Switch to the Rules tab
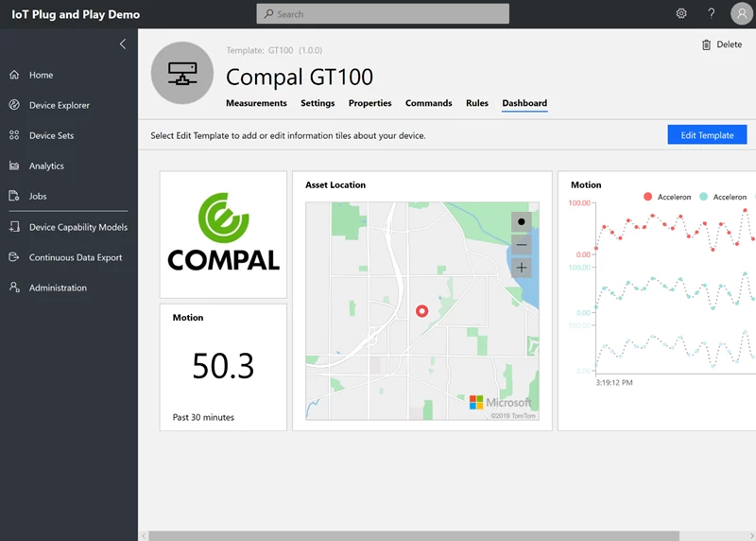Image resolution: width=756 pixels, height=541 pixels. click(477, 103)
